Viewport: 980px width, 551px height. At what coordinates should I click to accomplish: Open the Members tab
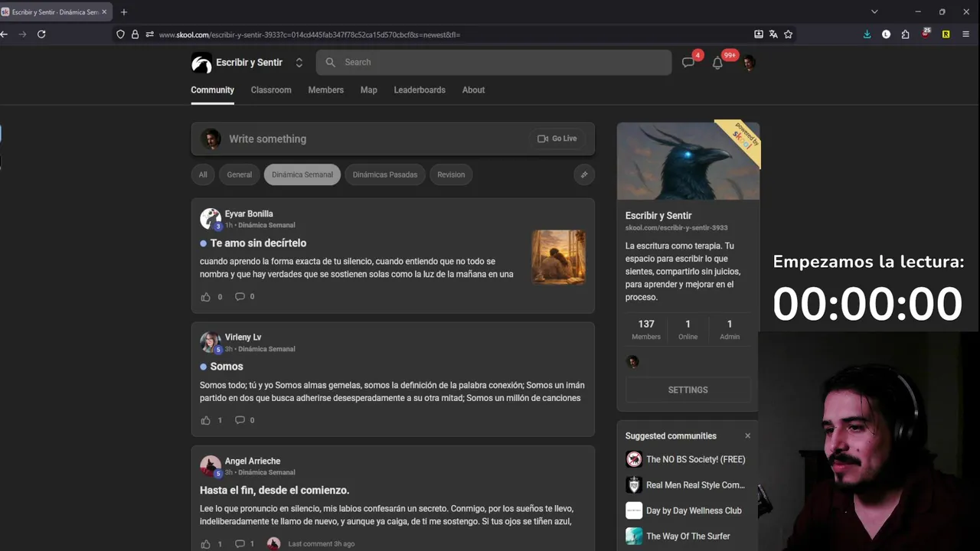[x=325, y=90]
